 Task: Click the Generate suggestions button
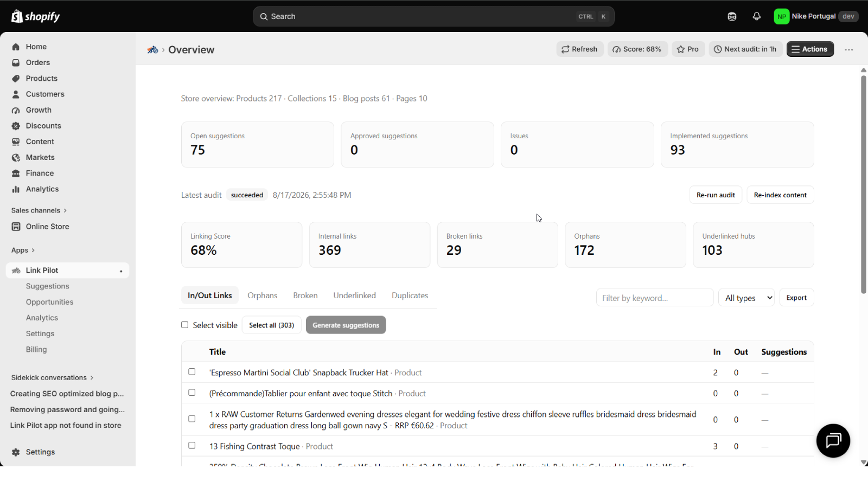(x=346, y=325)
